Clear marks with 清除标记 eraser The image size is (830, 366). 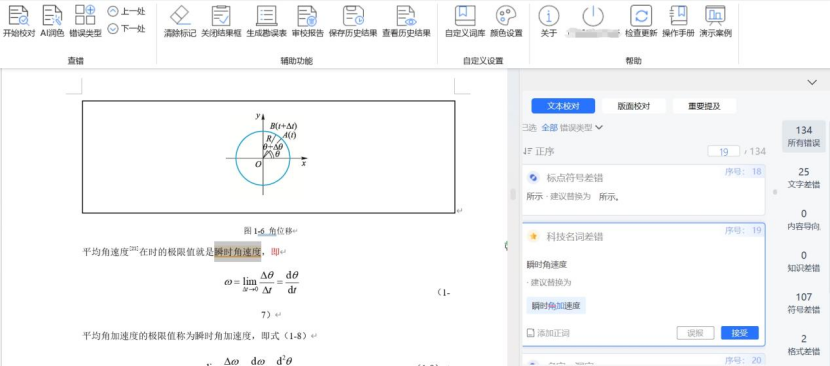point(180,21)
